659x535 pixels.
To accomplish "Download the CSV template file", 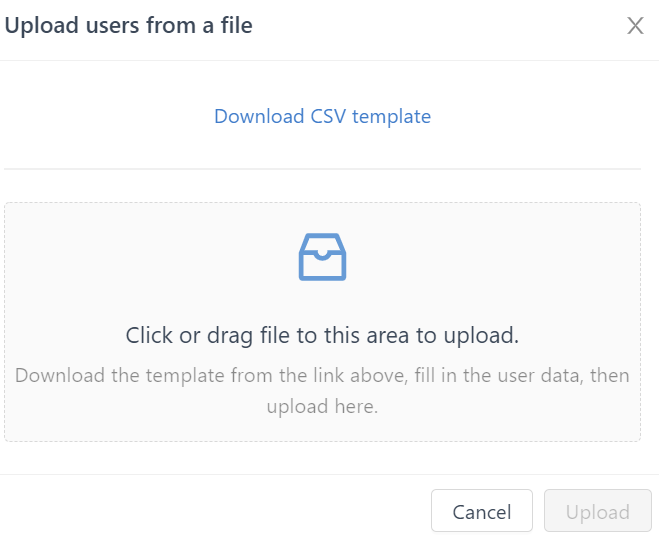I will click(322, 116).
